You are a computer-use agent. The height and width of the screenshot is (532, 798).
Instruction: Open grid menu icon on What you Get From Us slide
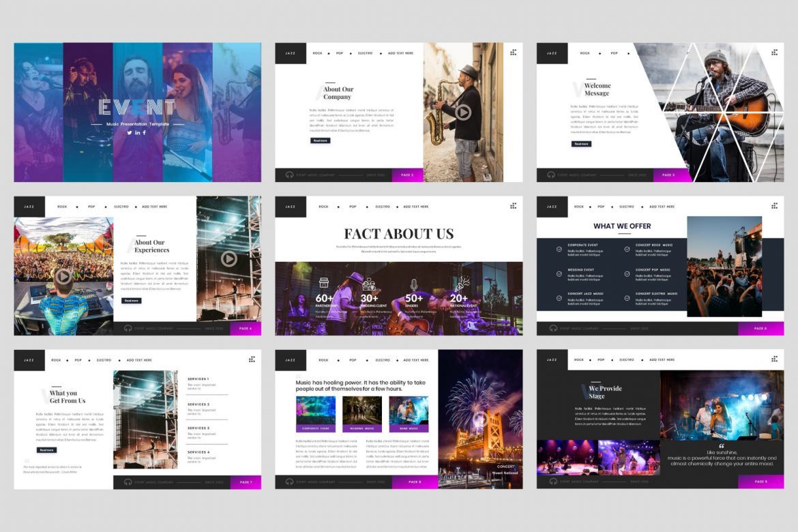(x=252, y=359)
